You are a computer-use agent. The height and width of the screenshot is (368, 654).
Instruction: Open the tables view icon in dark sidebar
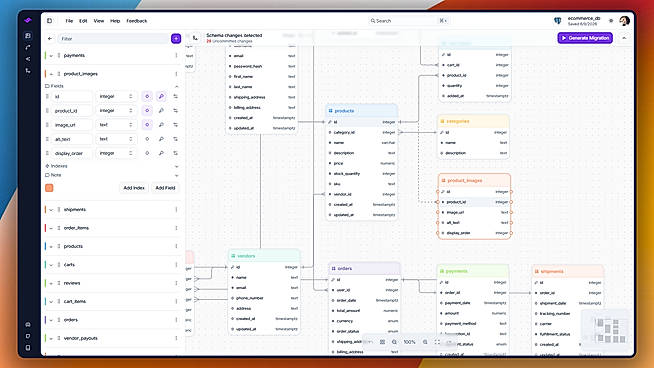pyautogui.click(x=28, y=36)
